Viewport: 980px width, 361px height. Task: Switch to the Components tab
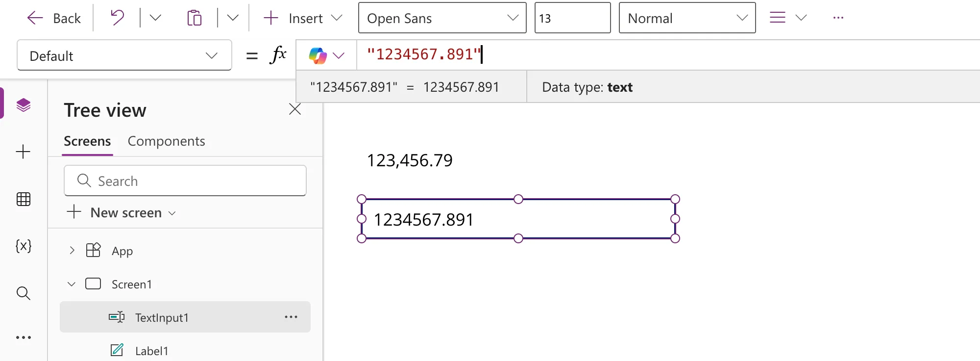pos(167,141)
